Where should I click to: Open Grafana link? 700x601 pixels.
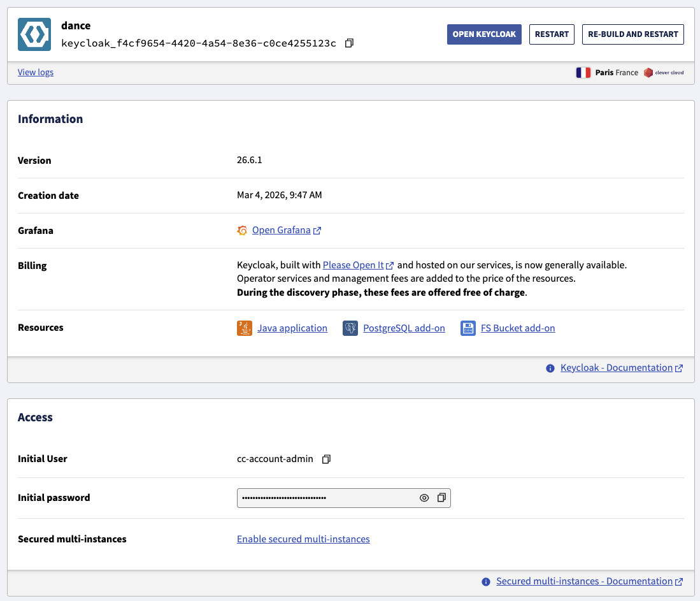282,230
